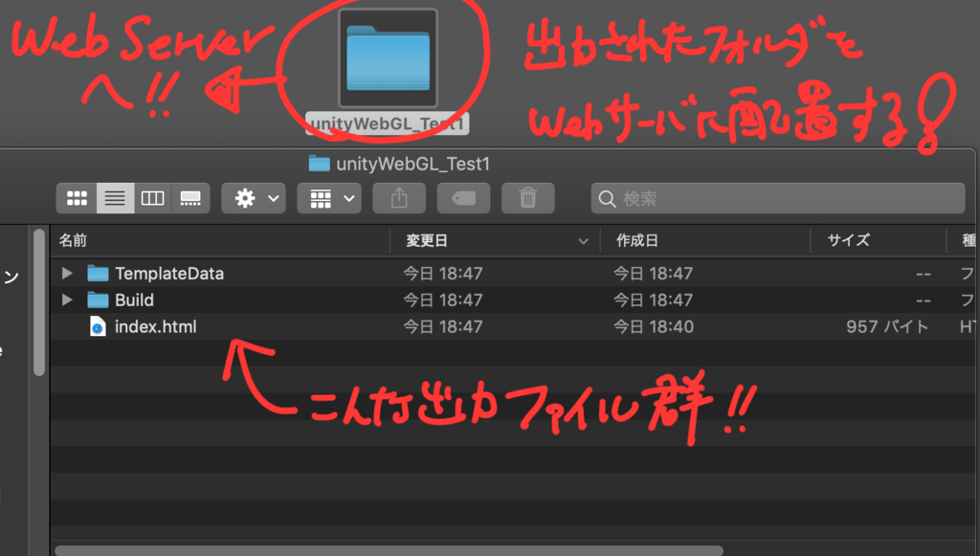This screenshot has width=980, height=556.
Task: Click the creation date of the Build folder
Action: 653,300
